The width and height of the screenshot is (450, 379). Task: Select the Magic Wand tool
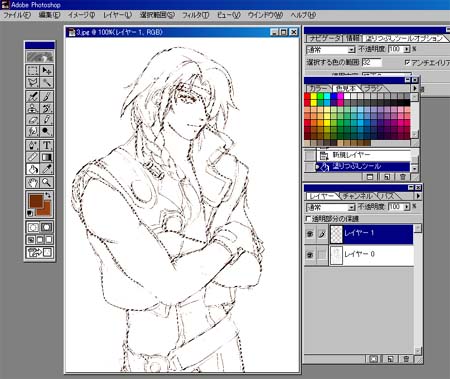point(46,82)
